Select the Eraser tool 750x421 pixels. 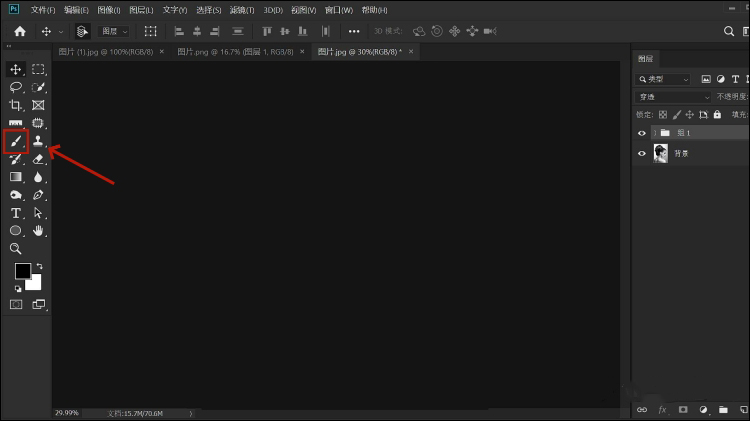pyautogui.click(x=38, y=159)
